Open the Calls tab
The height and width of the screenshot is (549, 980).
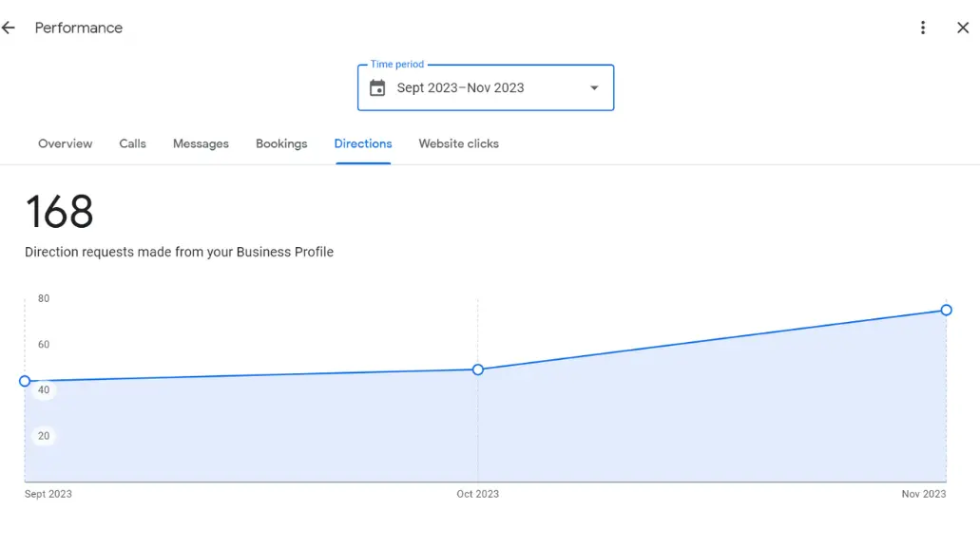132,143
